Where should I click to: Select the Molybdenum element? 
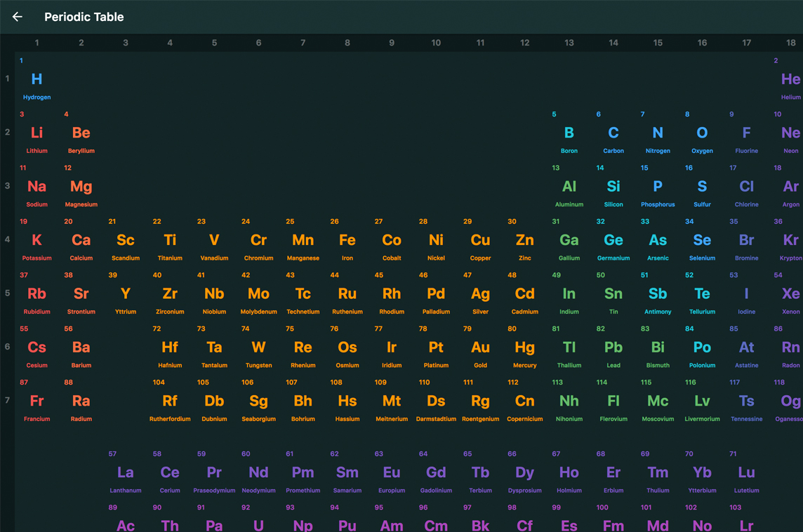pyautogui.click(x=258, y=294)
